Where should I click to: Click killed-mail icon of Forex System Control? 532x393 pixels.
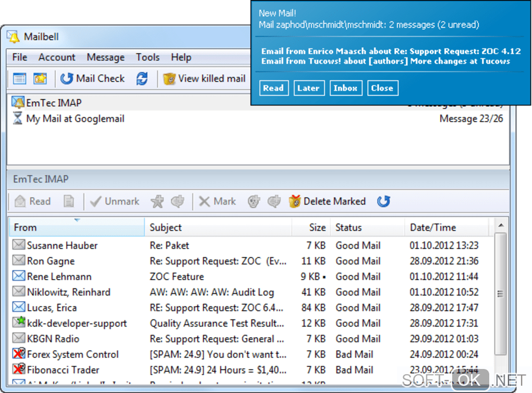pyautogui.click(x=19, y=353)
